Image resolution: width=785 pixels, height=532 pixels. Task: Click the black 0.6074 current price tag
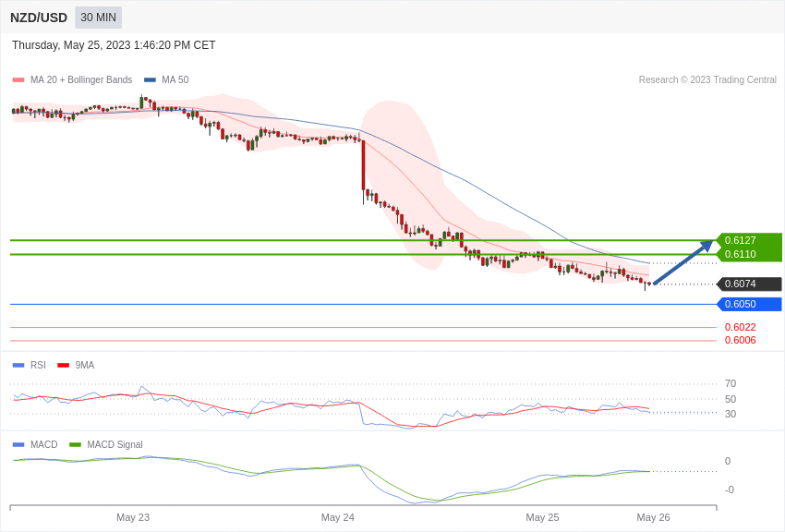pyautogui.click(x=749, y=284)
